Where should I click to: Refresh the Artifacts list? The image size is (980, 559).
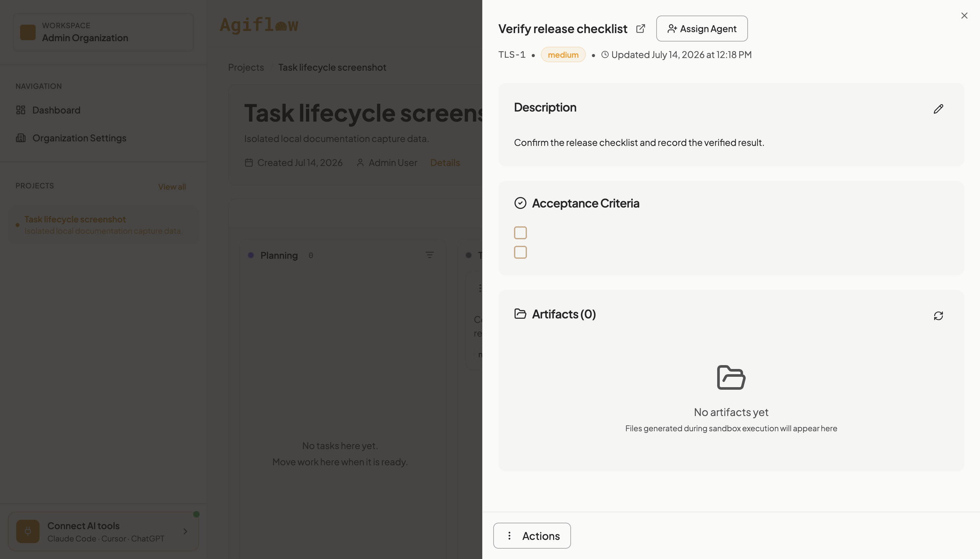[938, 315]
